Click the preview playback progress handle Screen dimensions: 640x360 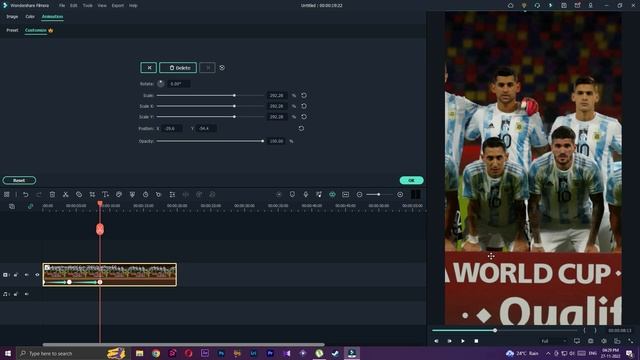tap(495, 330)
